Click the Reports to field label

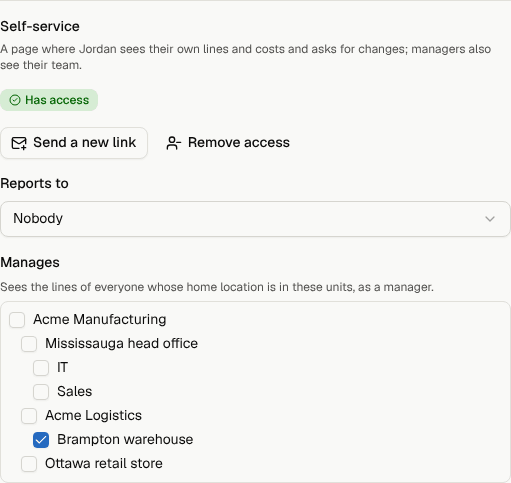34,183
